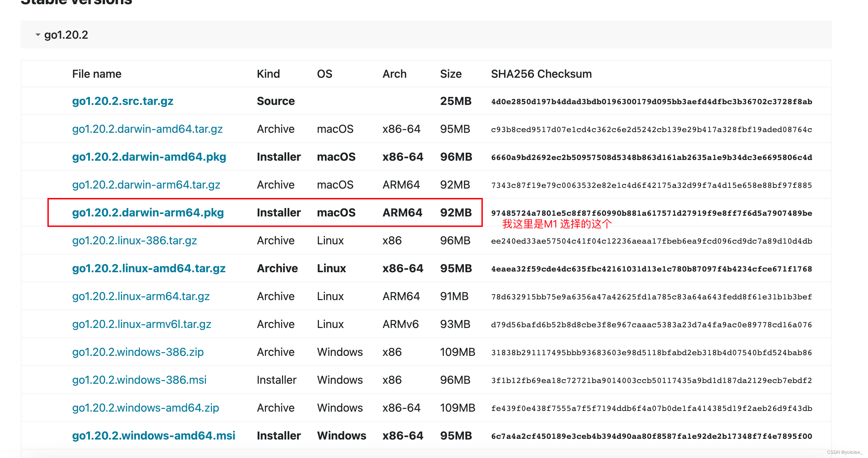Select the checksum starting 3f1b12fb
868x458 pixels.
click(652, 381)
